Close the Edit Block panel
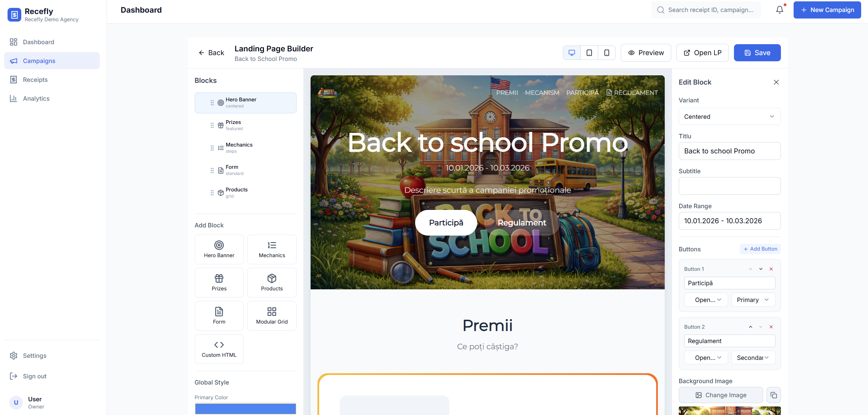The height and width of the screenshot is (415, 868). point(776,82)
